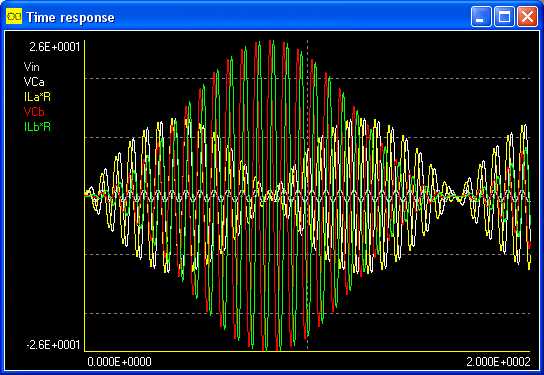
Task: Click the yellow Time response window icon
Action: pos(14,16)
